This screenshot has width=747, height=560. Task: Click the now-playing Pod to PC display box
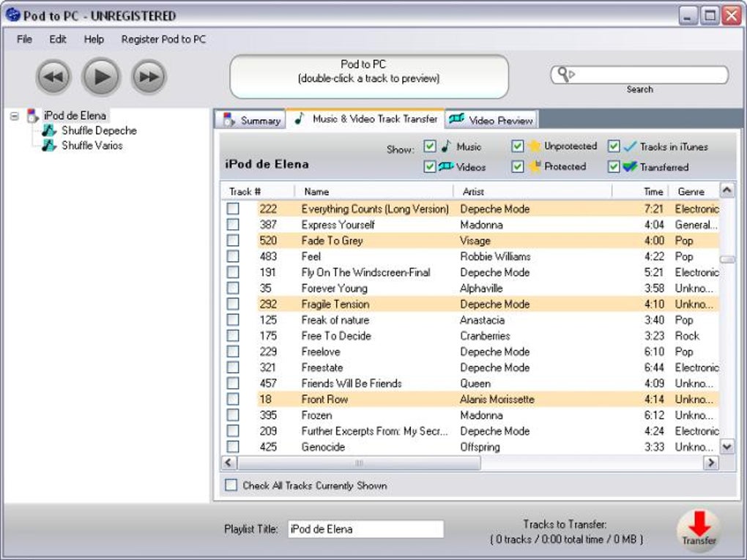point(369,77)
